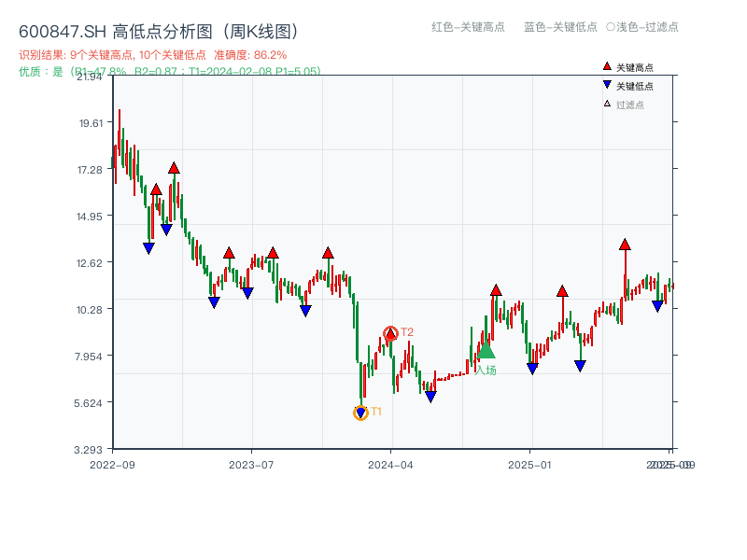Toggle the 浅色-过滤点 label at top right
Image resolution: width=747 pixels, height=560 pixels.
pyautogui.click(x=644, y=28)
